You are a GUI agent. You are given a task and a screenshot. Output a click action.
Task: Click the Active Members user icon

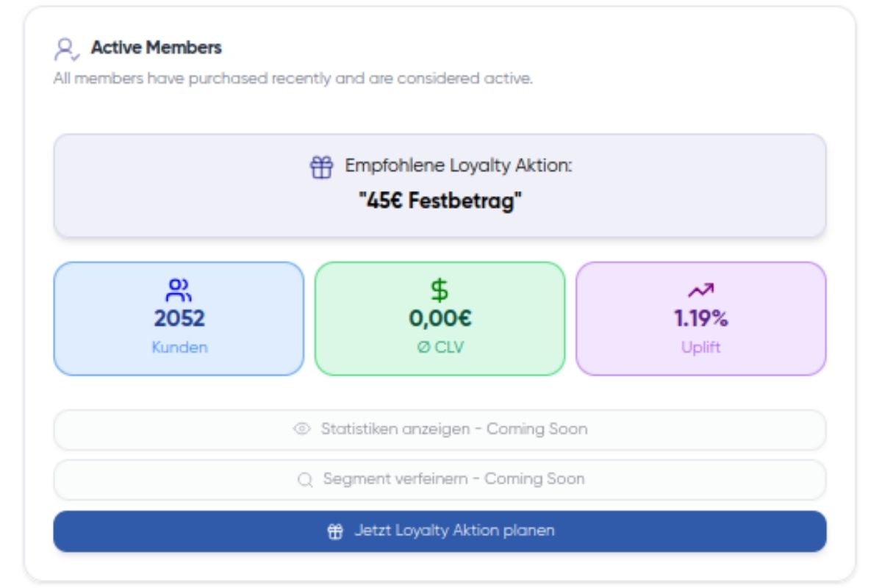pyautogui.click(x=66, y=49)
